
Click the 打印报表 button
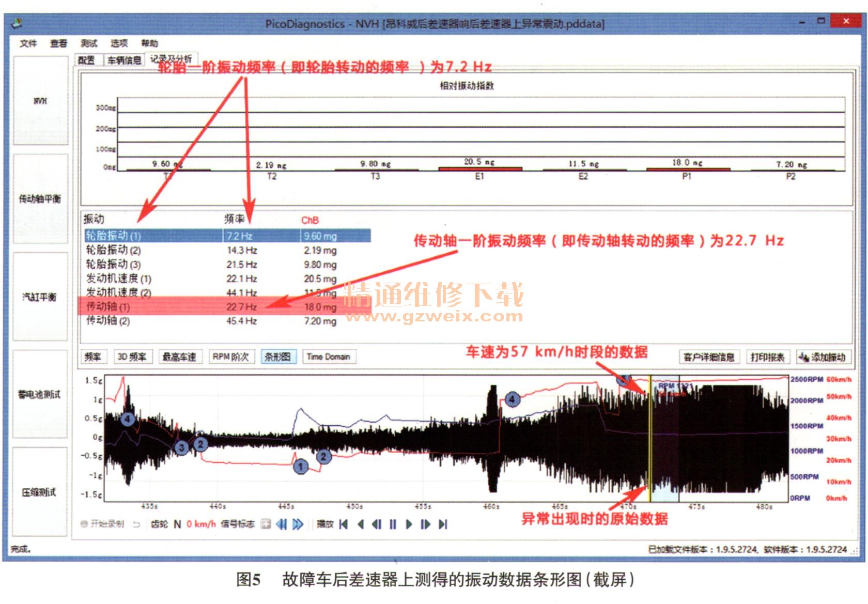(768, 357)
